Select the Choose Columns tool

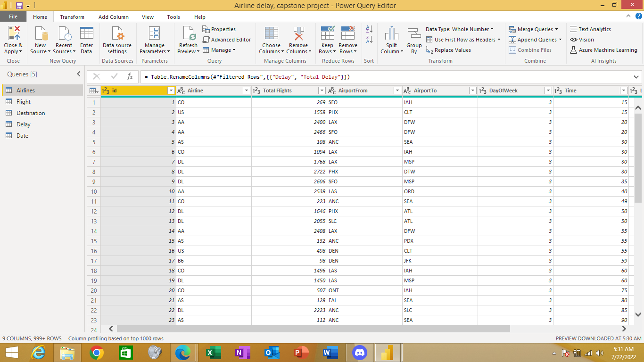(x=271, y=40)
